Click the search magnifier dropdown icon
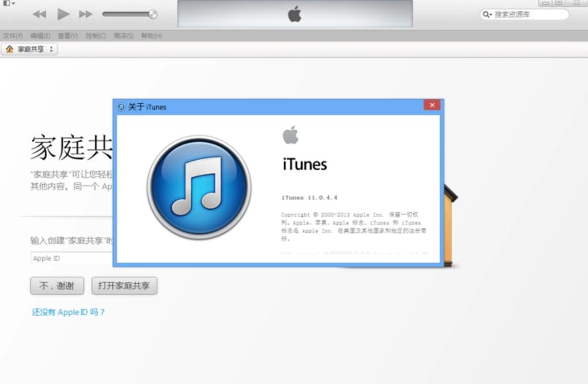The image size is (588, 384). [x=488, y=14]
